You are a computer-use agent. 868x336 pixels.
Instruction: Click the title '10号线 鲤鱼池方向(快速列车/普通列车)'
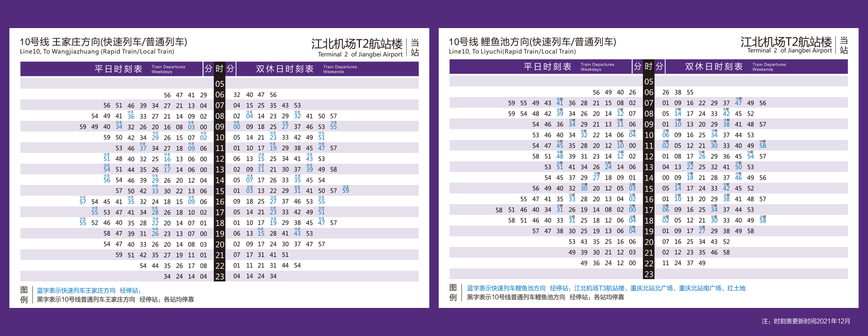(x=532, y=42)
